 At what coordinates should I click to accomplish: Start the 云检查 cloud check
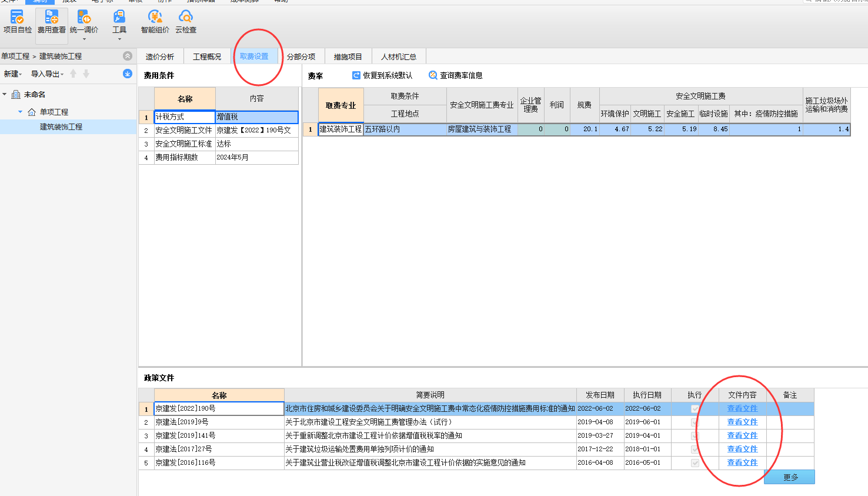(x=186, y=22)
